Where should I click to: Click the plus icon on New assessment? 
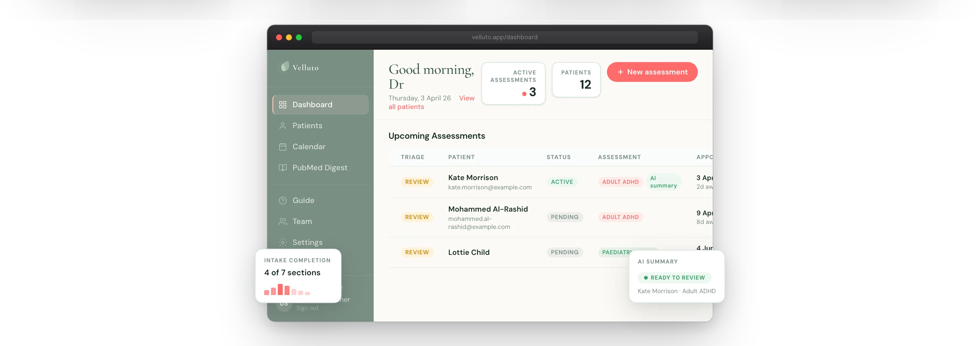click(620, 72)
